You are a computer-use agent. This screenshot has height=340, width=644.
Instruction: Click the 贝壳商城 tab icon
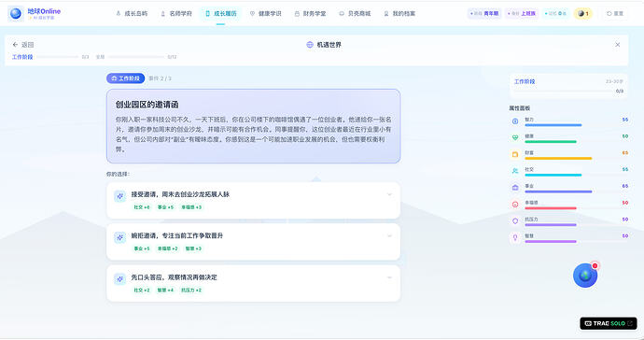(342, 14)
